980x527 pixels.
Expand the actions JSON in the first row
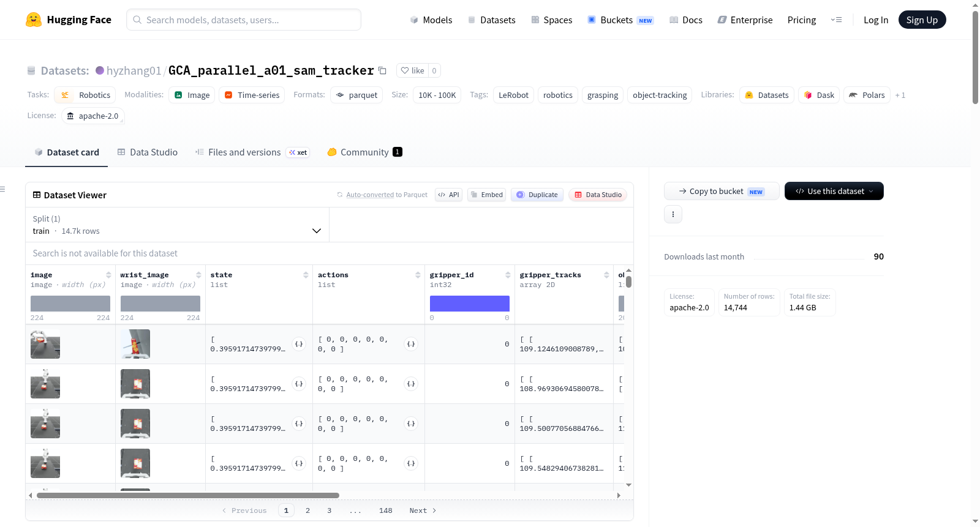coord(411,344)
